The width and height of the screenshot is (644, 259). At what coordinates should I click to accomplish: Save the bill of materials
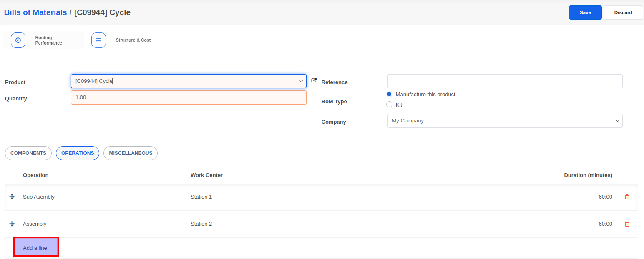(x=585, y=12)
